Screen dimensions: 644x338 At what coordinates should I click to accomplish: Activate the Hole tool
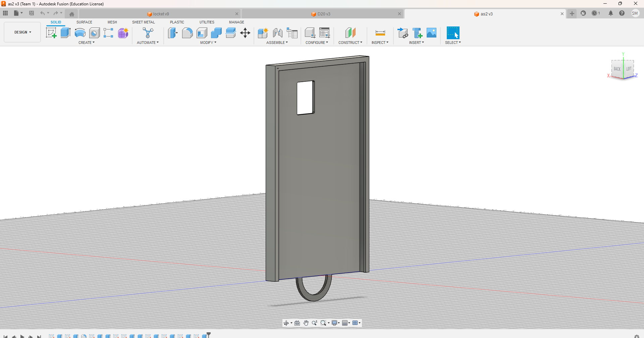94,33
